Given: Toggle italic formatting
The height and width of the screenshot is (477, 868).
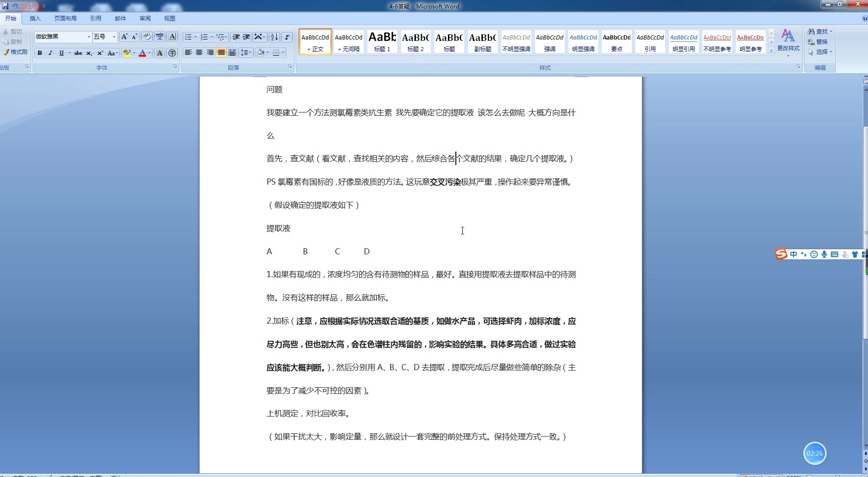Looking at the screenshot, I should click(x=50, y=53).
